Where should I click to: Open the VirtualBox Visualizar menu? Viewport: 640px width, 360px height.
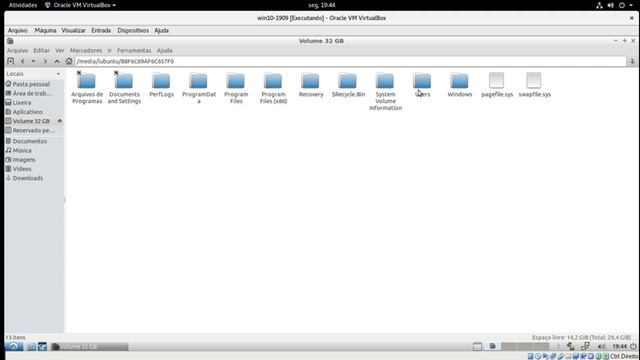pyautogui.click(x=73, y=30)
